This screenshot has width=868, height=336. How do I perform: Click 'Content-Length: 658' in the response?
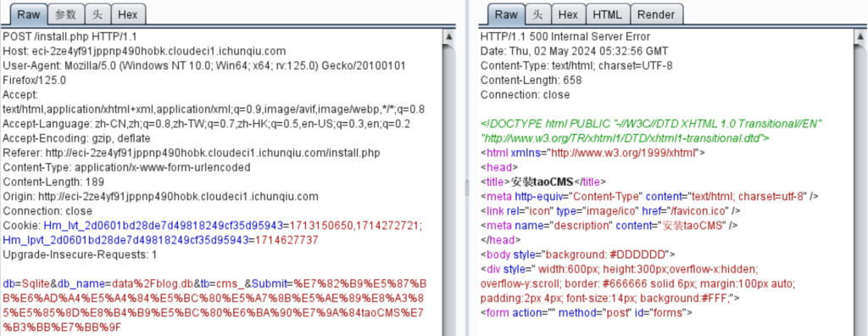coord(531,81)
